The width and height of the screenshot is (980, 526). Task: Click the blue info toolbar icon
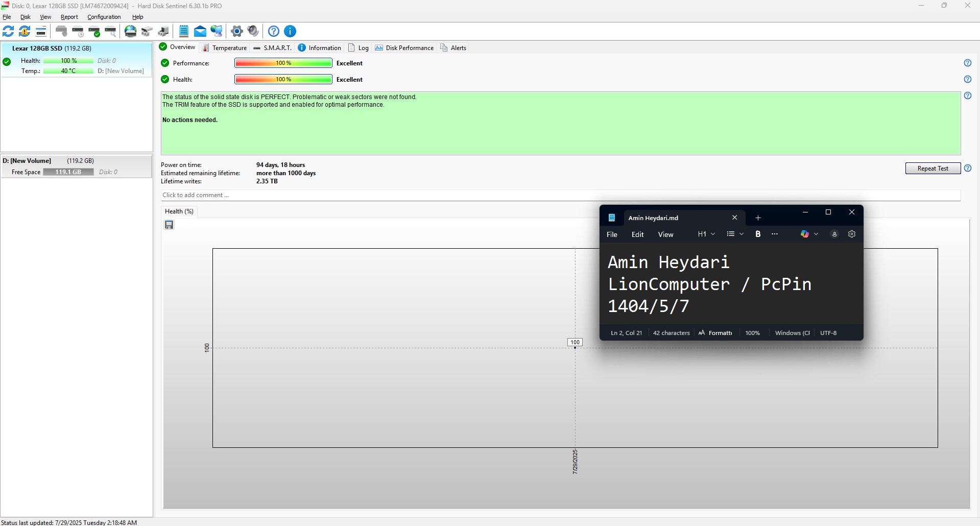pyautogui.click(x=290, y=31)
